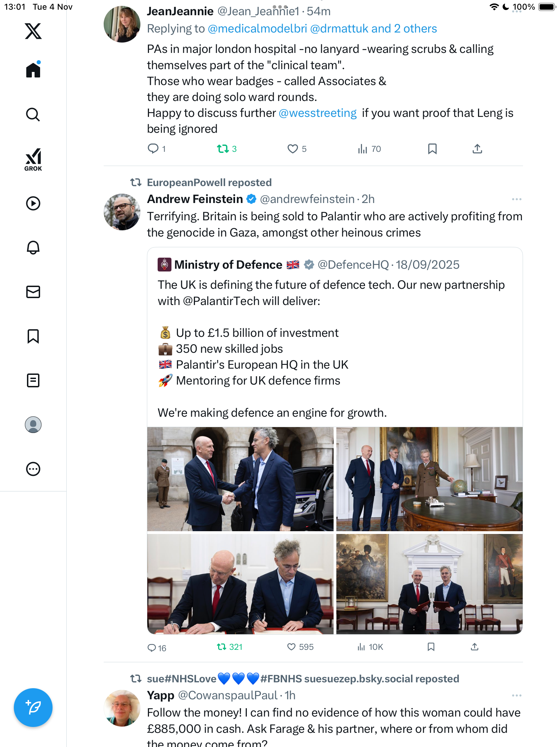
Task: Open Bookmarks in the sidebar
Action: click(x=33, y=336)
